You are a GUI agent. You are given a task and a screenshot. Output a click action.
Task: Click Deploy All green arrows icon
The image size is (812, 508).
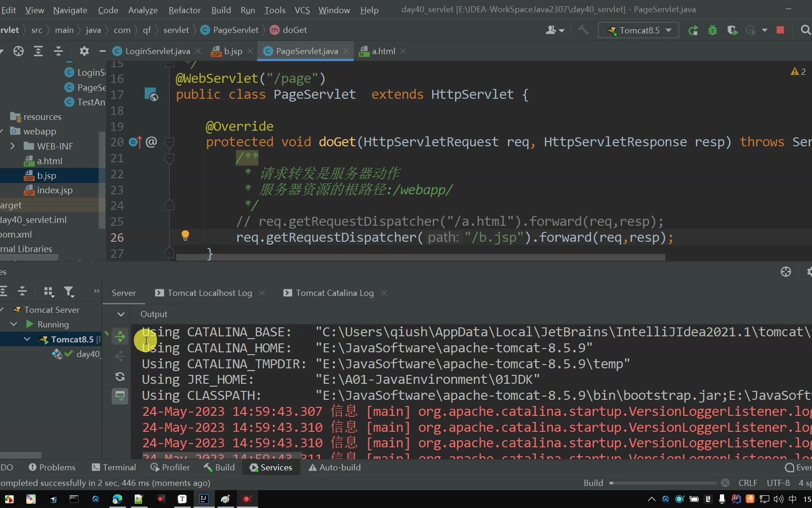click(x=120, y=336)
